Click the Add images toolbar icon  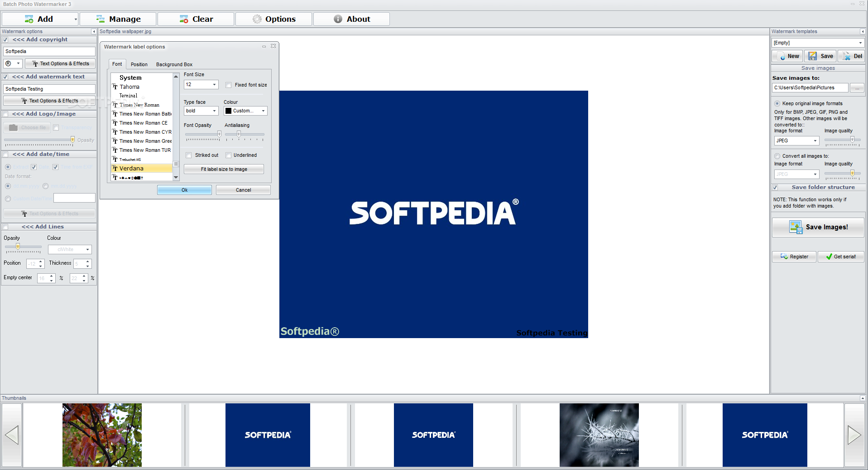pyautogui.click(x=29, y=19)
